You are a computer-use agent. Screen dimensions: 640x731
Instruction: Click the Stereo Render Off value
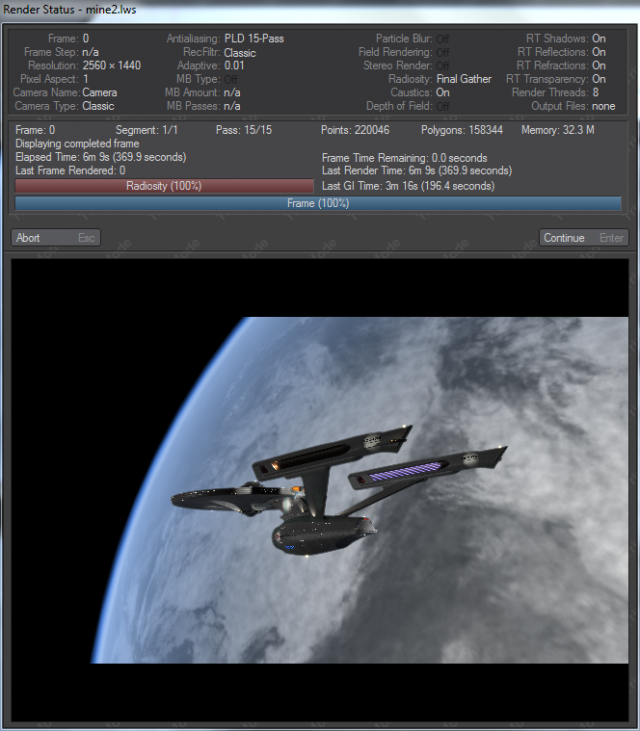[x=443, y=66]
